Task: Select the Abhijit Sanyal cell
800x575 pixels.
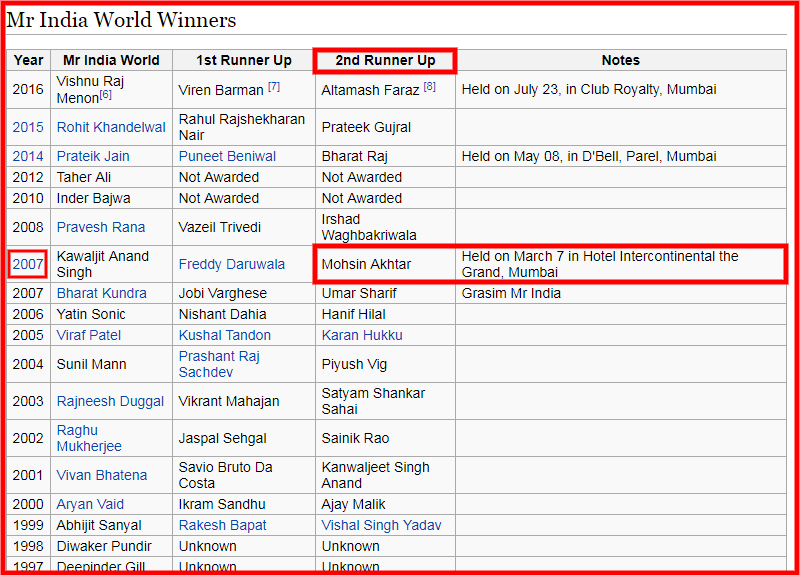Action: pos(111,526)
